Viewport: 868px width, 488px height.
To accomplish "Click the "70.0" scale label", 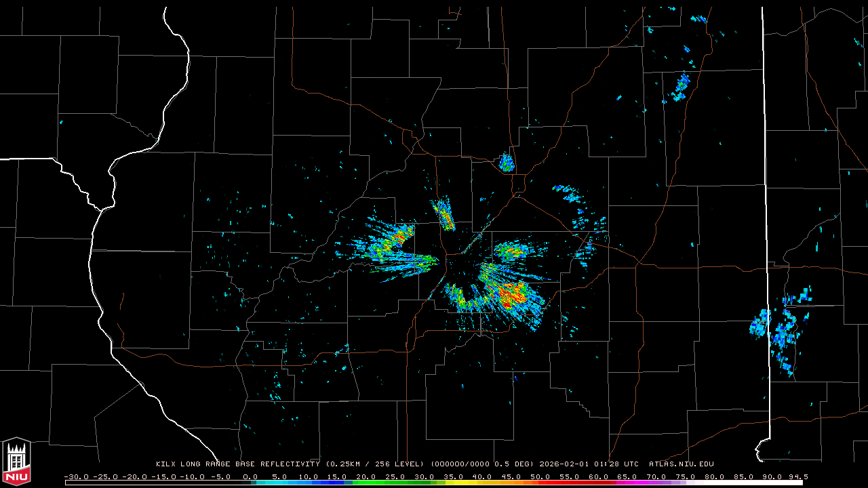I will (656, 476).
